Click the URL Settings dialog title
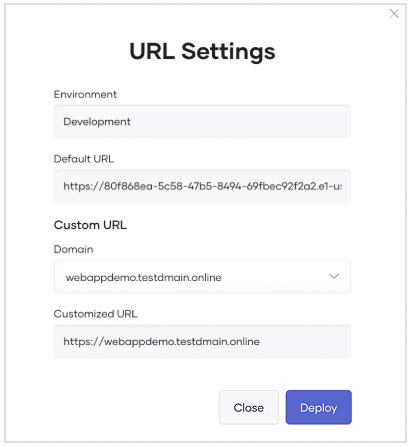The width and height of the screenshot is (408, 447). 202,52
